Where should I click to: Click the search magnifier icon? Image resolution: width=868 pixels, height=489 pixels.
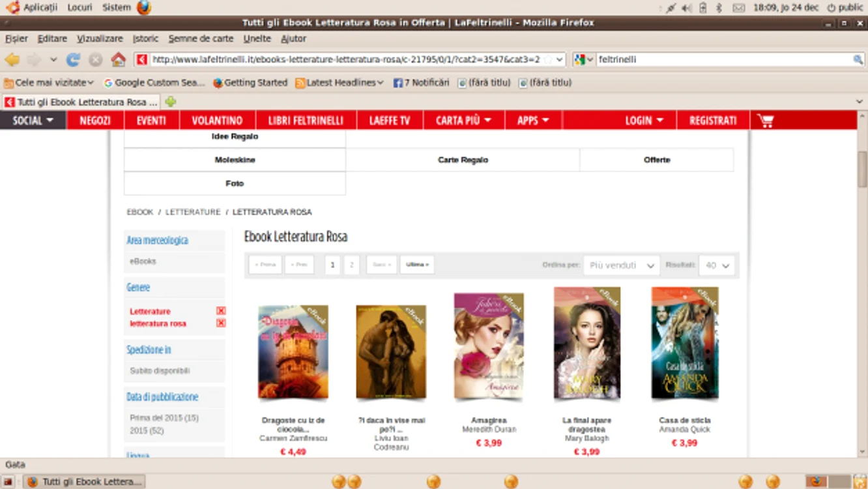click(858, 59)
